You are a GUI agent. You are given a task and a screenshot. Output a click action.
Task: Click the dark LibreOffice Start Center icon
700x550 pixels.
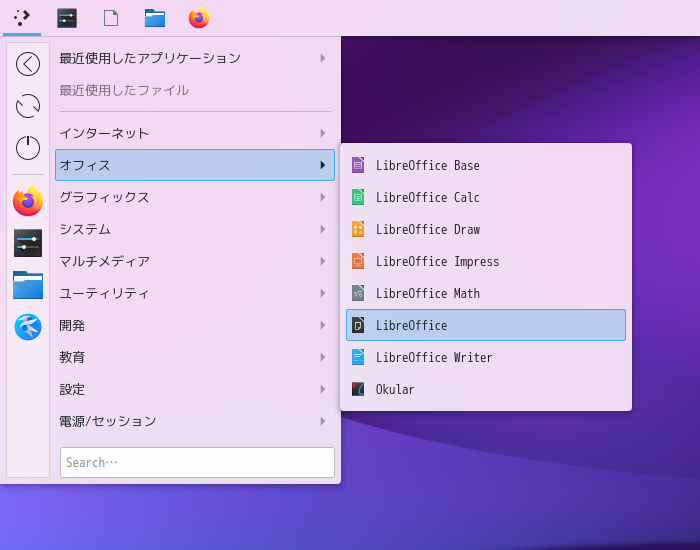[358, 325]
